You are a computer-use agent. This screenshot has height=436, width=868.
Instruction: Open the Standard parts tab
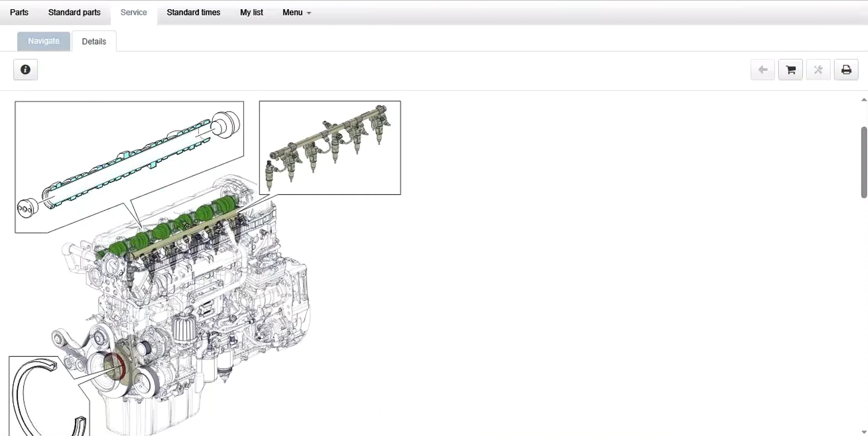click(74, 12)
